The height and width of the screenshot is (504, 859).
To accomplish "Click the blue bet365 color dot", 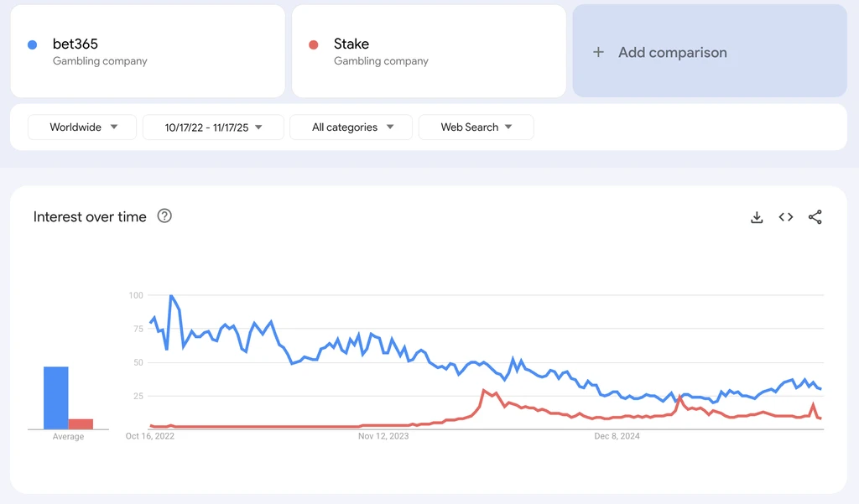I will (x=32, y=44).
